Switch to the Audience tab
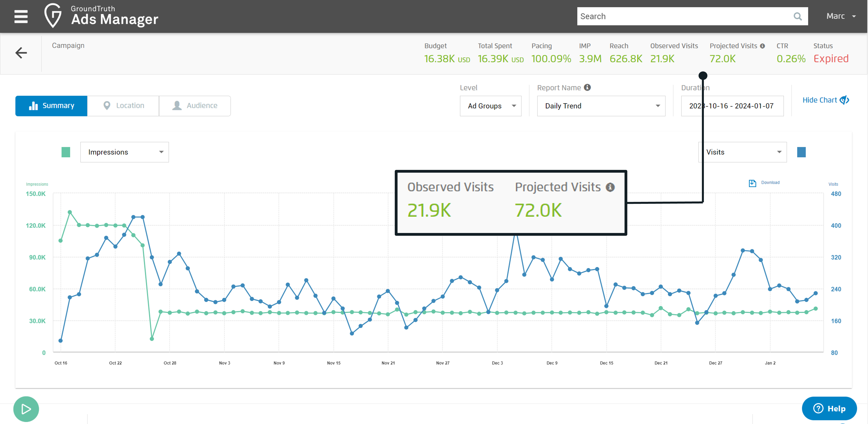The width and height of the screenshot is (868, 424). [195, 106]
